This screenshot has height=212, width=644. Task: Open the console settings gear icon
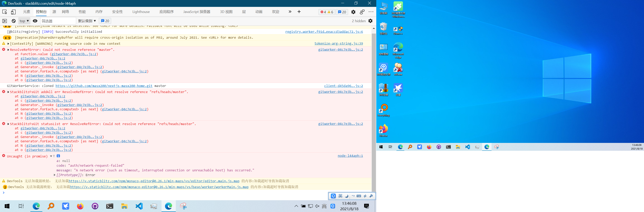click(370, 21)
